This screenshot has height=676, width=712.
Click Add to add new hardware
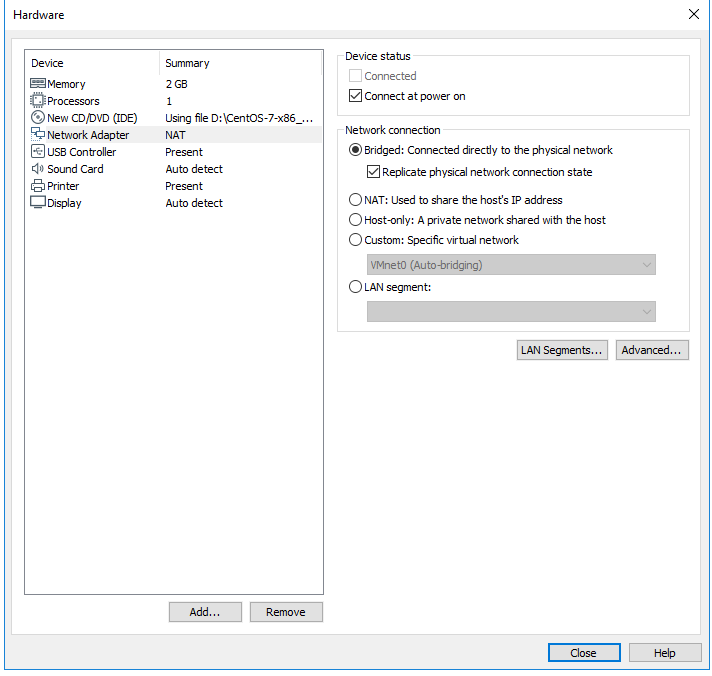pos(205,612)
